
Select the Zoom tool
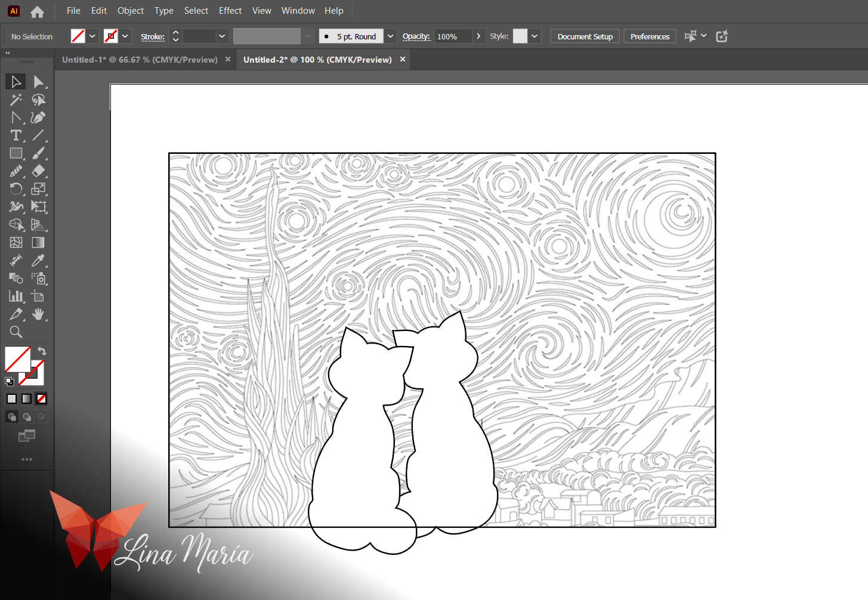[x=16, y=332]
